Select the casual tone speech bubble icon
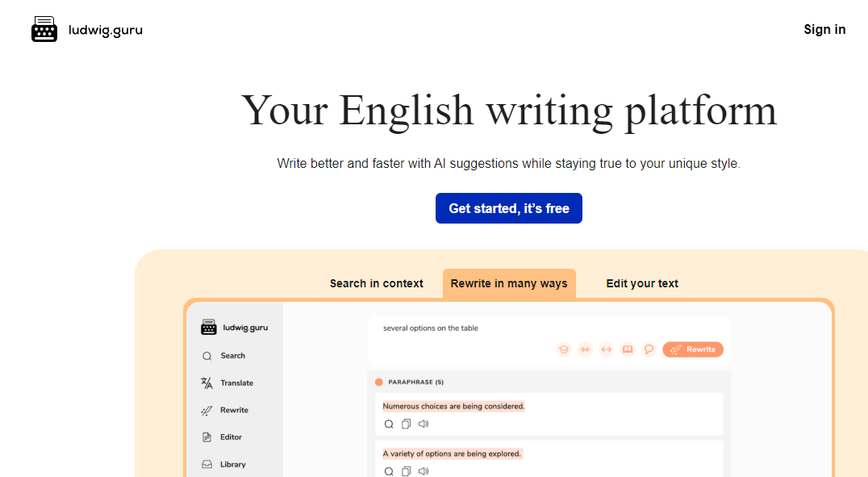The image size is (868, 477). coord(649,349)
